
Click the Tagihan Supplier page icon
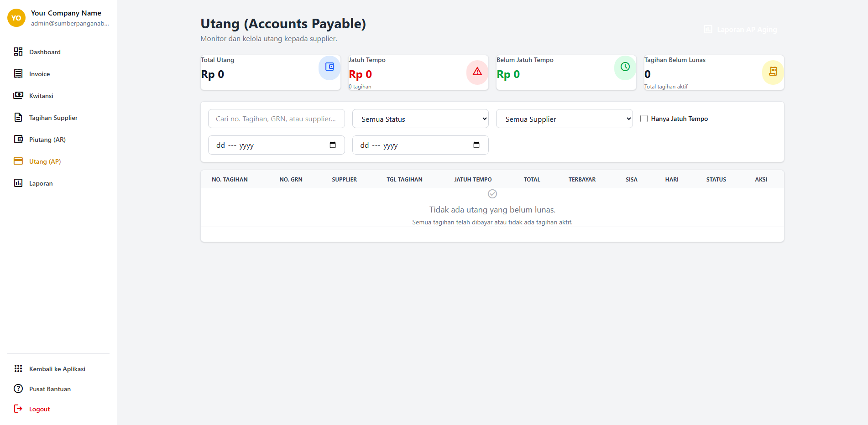(x=18, y=117)
